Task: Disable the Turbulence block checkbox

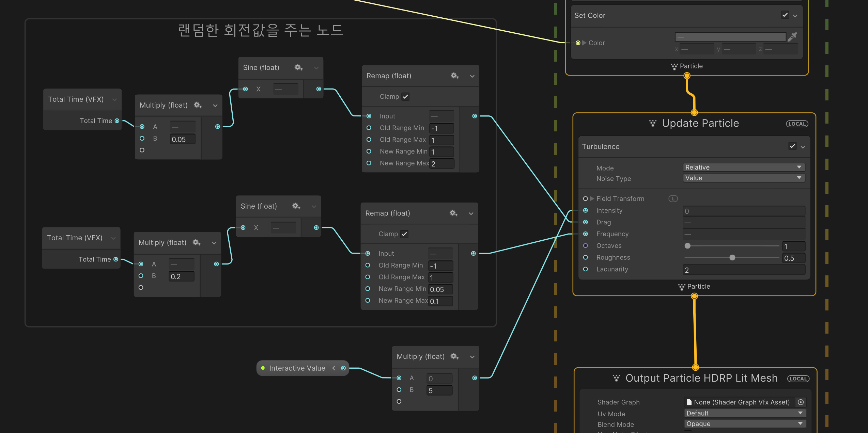Action: pyautogui.click(x=792, y=146)
